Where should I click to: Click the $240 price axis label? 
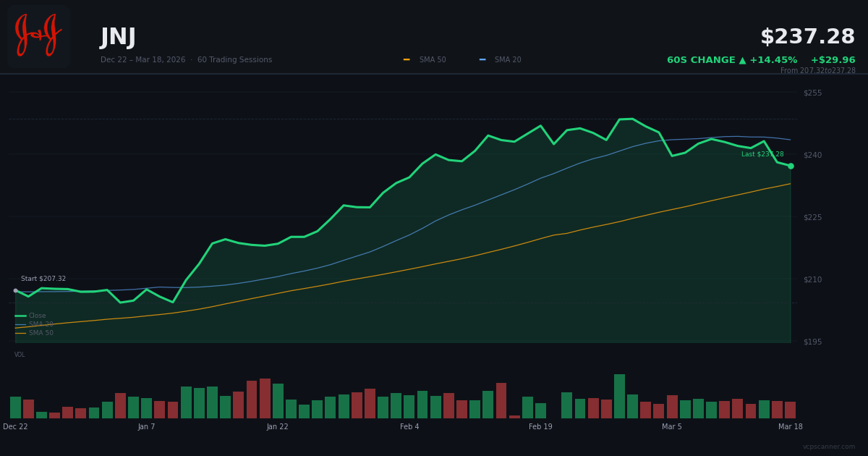point(812,155)
